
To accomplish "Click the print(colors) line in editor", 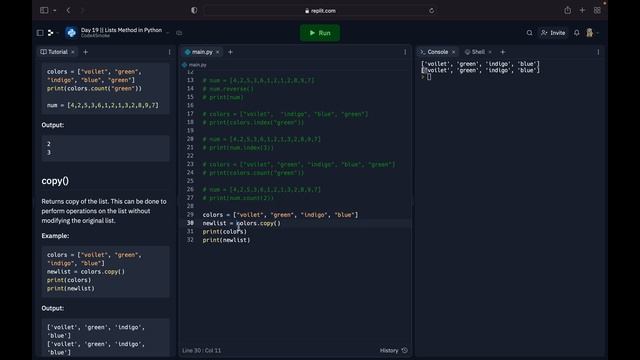I will (x=224, y=231).
